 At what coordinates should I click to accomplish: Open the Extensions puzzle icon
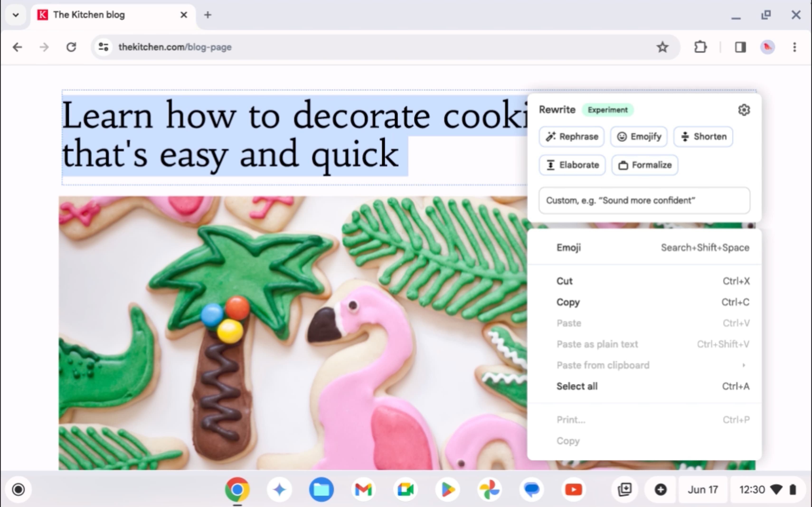coord(700,47)
